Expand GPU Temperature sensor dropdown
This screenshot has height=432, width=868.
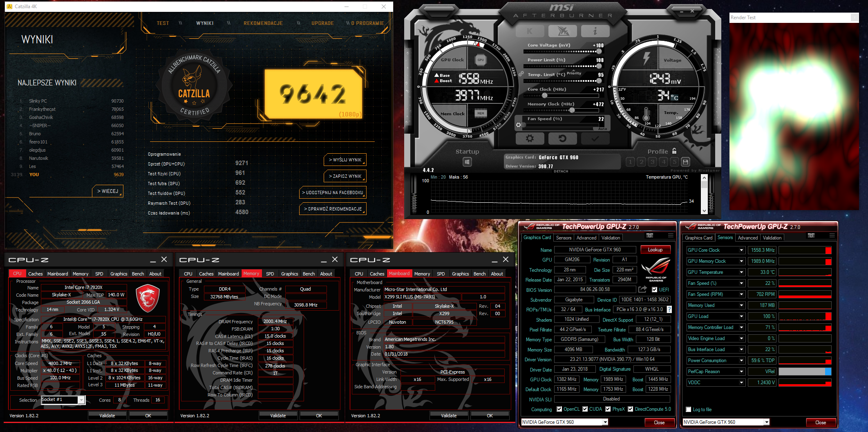point(741,272)
